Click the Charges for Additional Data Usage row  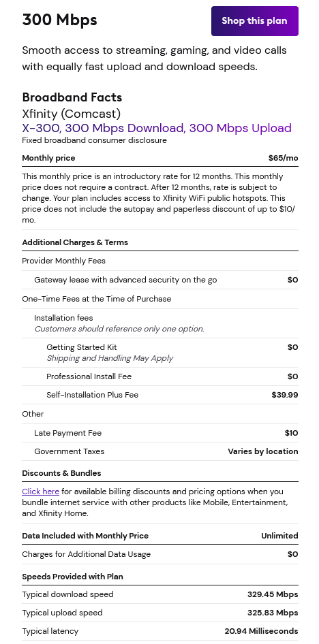160,554
